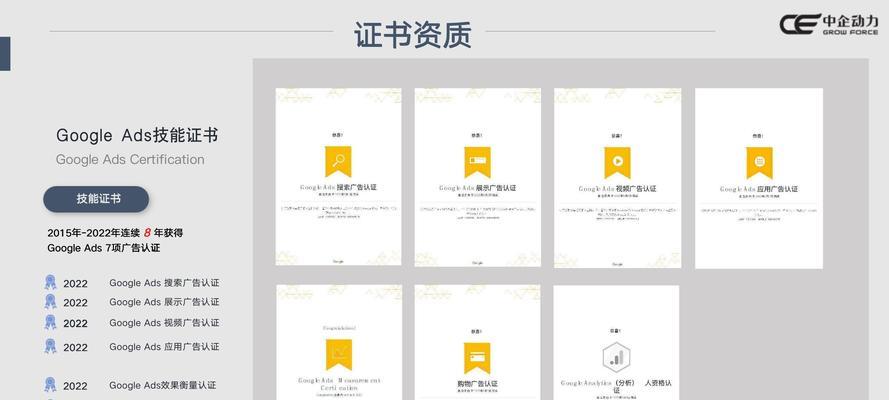Screen dimensions: 889x400
Task: Click the video play badge on 视频广告认证 certificate
Action: tap(617, 163)
